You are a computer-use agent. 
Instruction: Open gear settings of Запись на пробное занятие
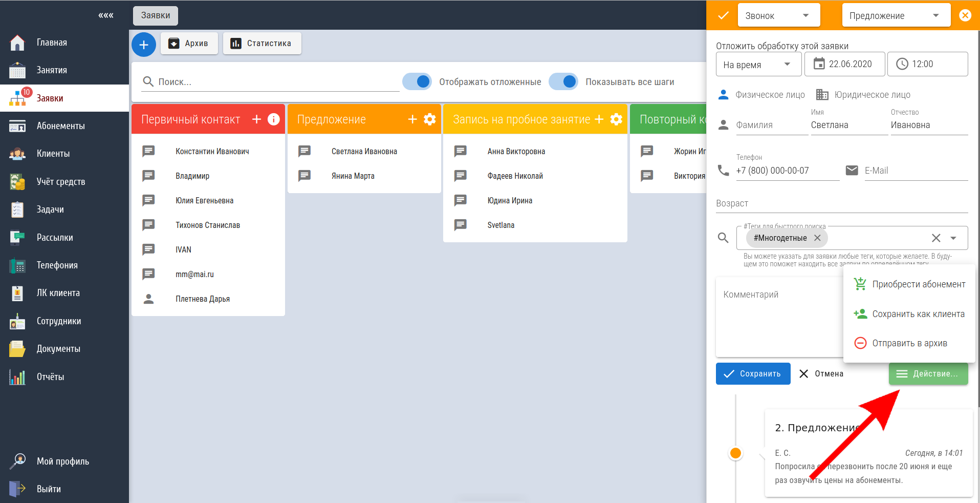click(617, 119)
